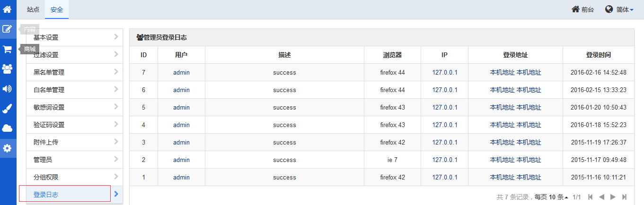644x205 pixels.
Task: Go to next page arrow in pagination
Action: (x=613, y=196)
